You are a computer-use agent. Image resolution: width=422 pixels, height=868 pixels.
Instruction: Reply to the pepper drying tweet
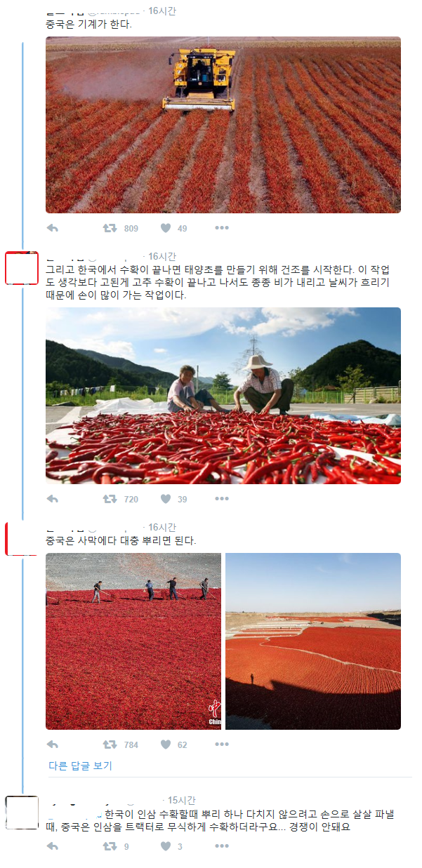pyautogui.click(x=53, y=499)
